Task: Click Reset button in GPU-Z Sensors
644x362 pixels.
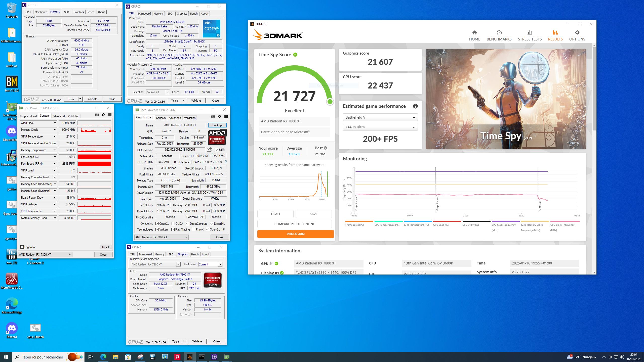Action: tap(105, 247)
